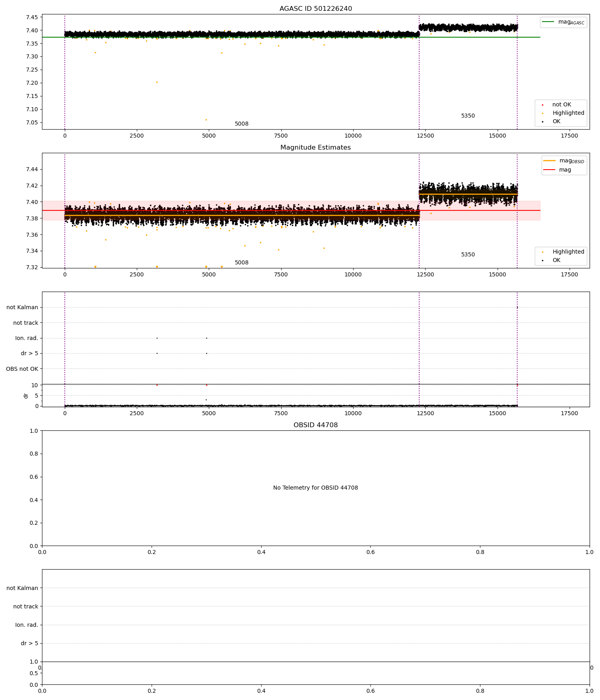Screen dimensions: 600x700
Task: Click the lowest orange outlier near 7.06 magnitude
Action: [x=206, y=120]
